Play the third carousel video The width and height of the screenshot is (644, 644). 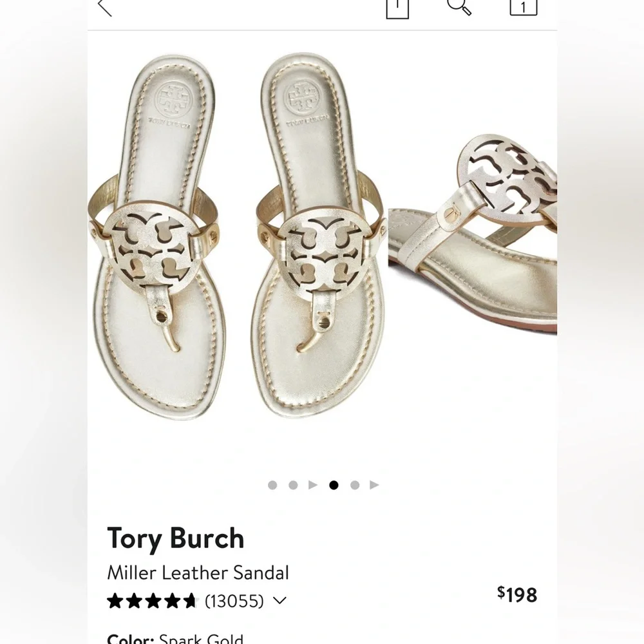(312, 484)
